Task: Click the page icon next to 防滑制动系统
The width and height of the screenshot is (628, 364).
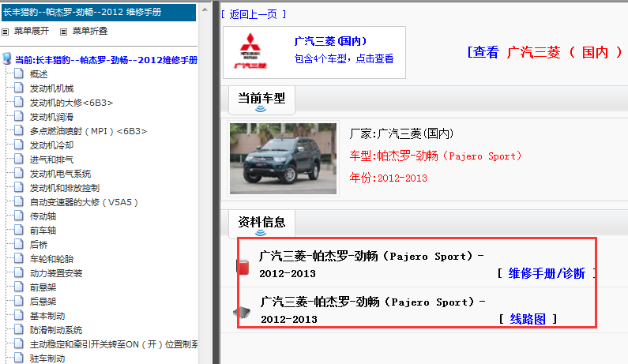Action: (x=19, y=329)
